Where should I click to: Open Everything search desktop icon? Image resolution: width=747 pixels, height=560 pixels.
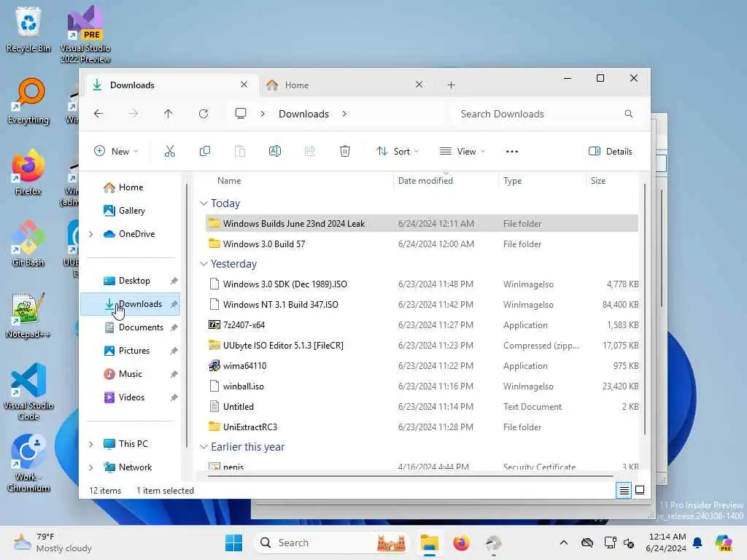28,101
